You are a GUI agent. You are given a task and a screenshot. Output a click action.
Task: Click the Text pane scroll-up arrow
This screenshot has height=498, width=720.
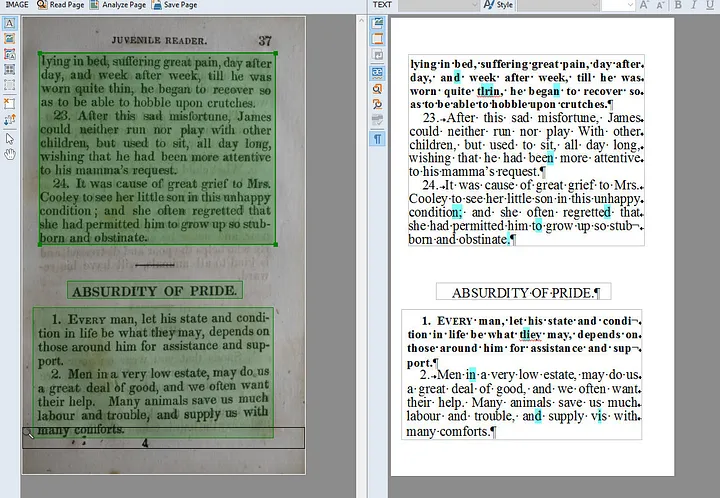[361, 21]
